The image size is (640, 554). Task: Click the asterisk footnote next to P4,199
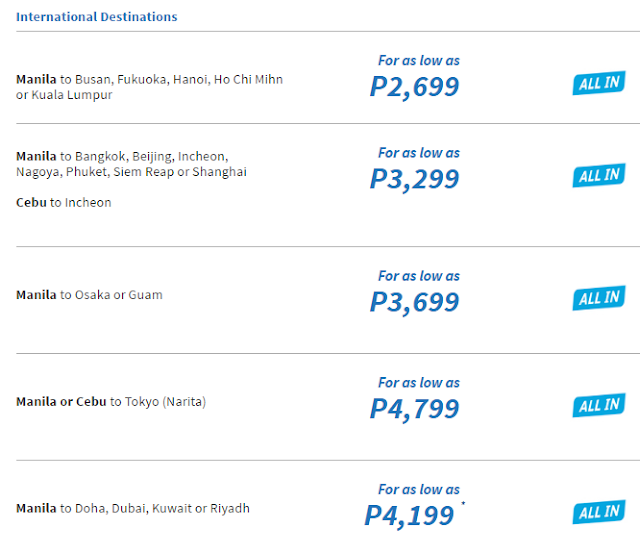[x=463, y=503]
